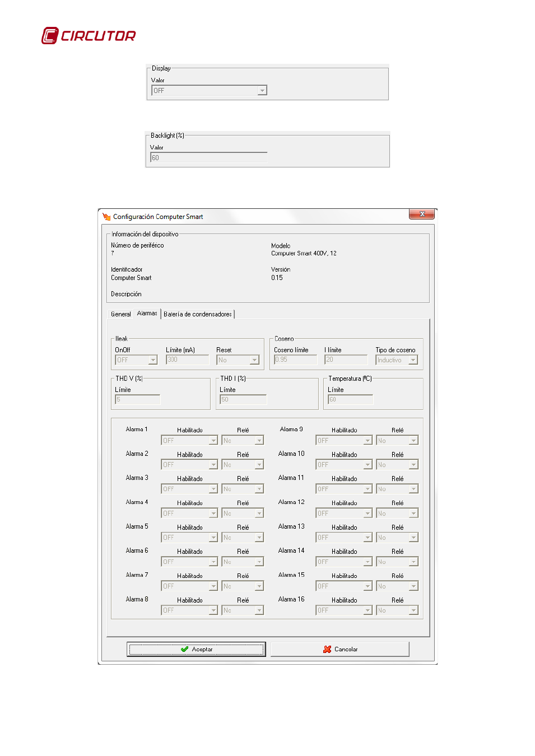Screen dimensions: 535x756
Task: Open Alarma 5 Relé dropdown
Action: tap(243, 538)
